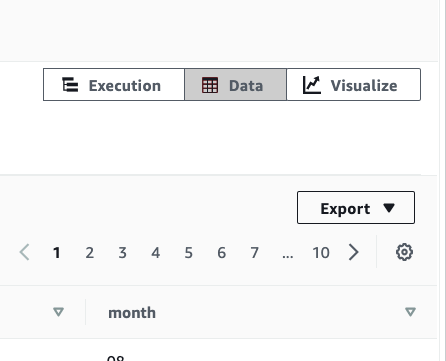Jump to page 5
Viewport: 446px width, 361px height.
[x=188, y=253]
